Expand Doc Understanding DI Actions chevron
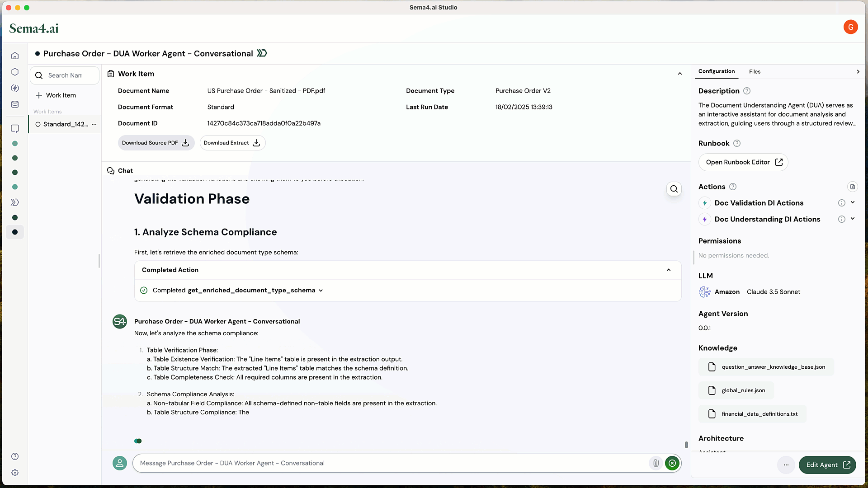 pos(853,219)
